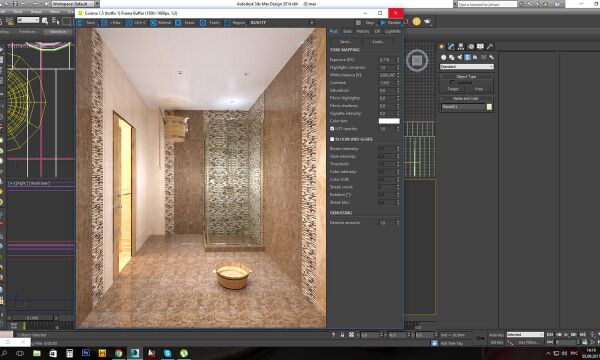Toggle Set Key mode
This screenshot has height=360, width=600.
496,342
